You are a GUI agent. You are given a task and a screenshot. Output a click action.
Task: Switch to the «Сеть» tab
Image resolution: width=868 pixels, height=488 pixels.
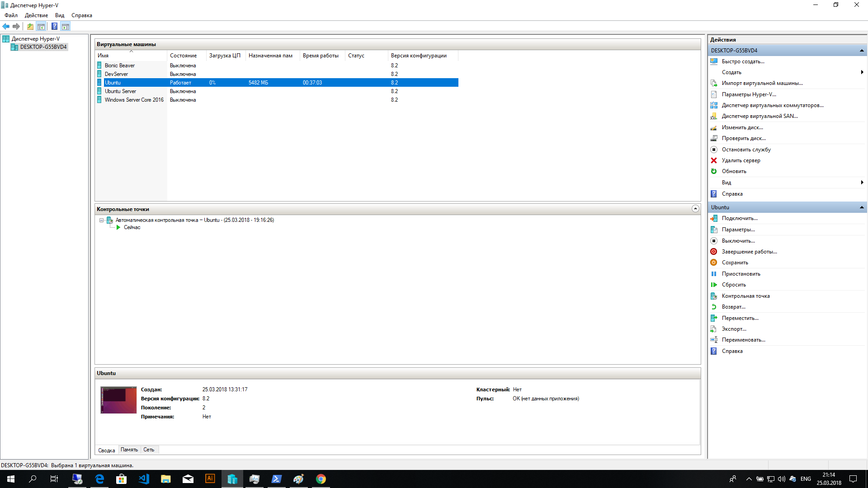click(x=149, y=450)
